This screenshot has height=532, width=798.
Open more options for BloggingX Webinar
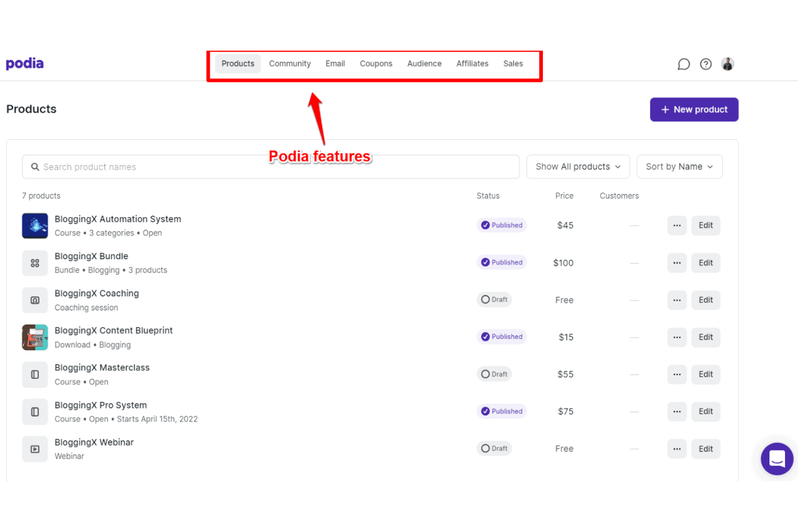pos(677,449)
